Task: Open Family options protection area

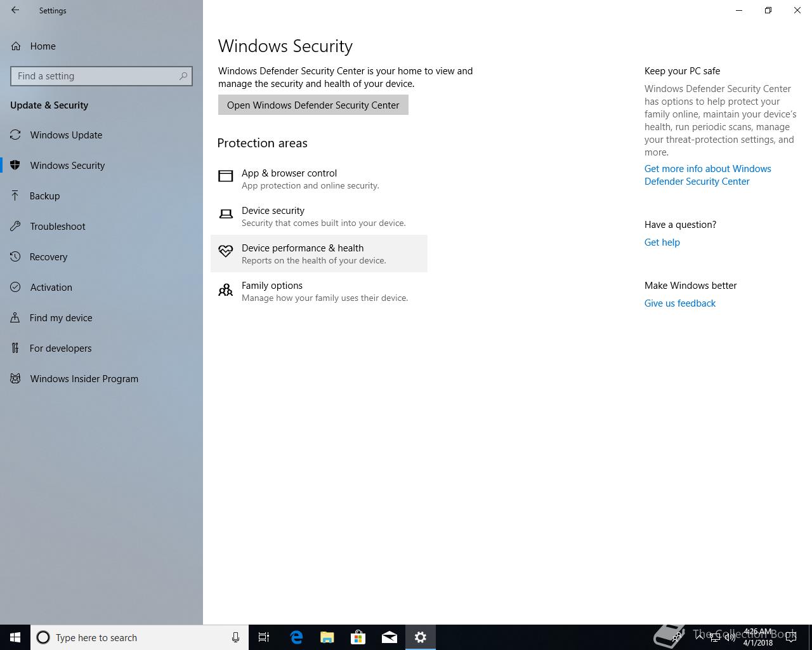Action: (x=319, y=291)
